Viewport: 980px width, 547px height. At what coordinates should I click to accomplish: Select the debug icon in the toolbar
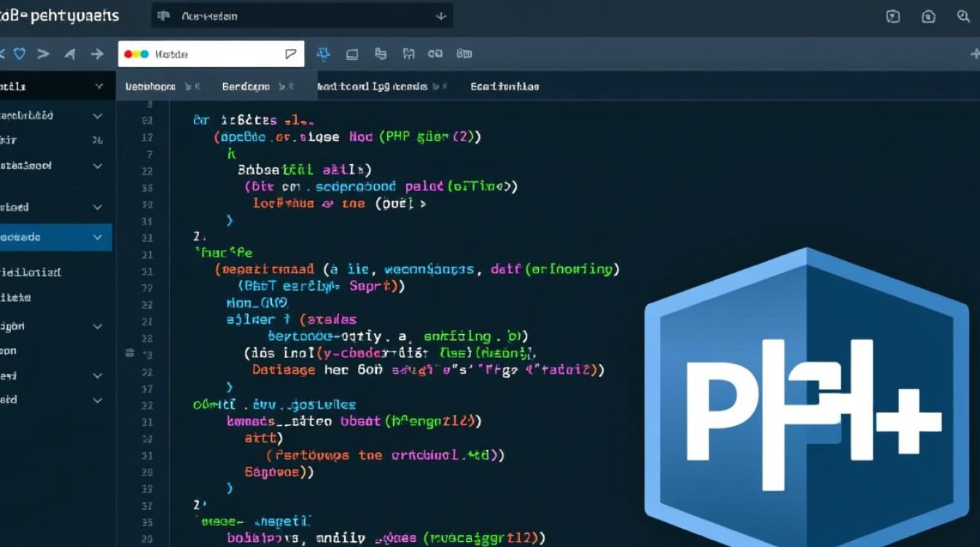tap(323, 53)
